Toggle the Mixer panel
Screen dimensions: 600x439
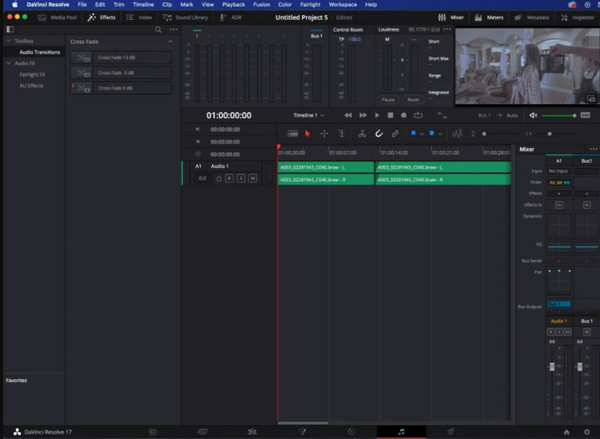[x=451, y=17]
